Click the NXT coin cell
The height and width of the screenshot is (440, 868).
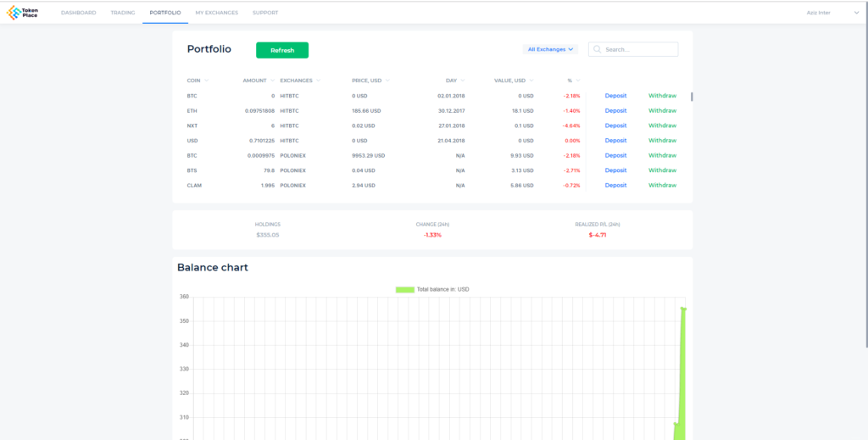[x=192, y=125]
